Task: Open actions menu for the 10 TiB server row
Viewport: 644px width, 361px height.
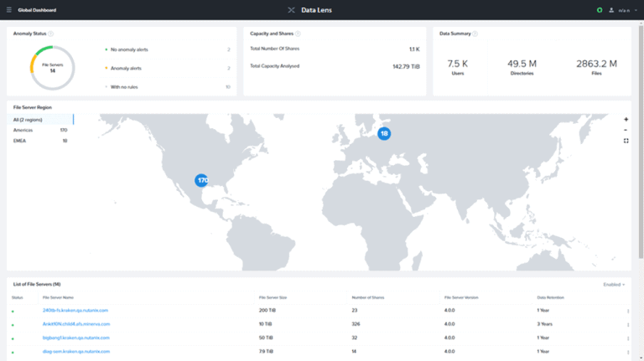Action: [x=627, y=324]
